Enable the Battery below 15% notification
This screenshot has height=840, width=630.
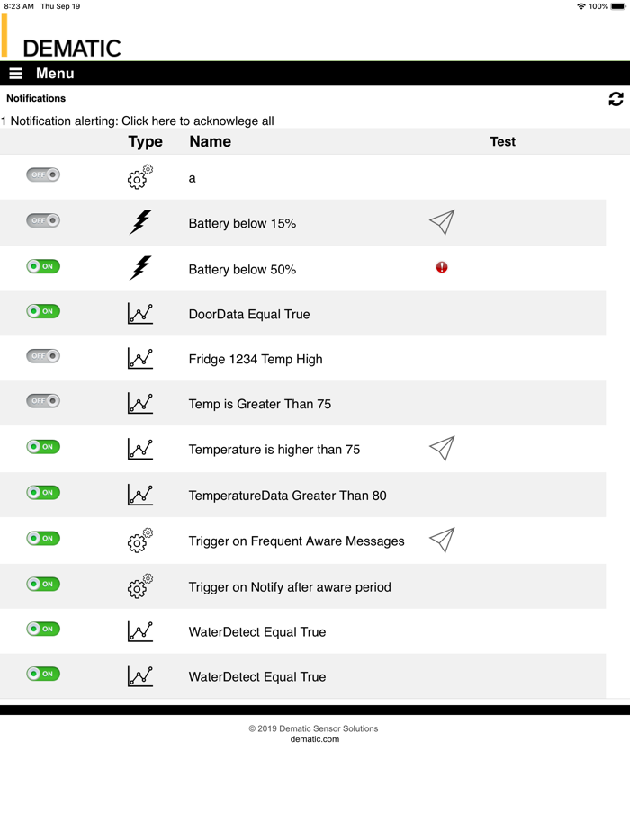coord(42,220)
